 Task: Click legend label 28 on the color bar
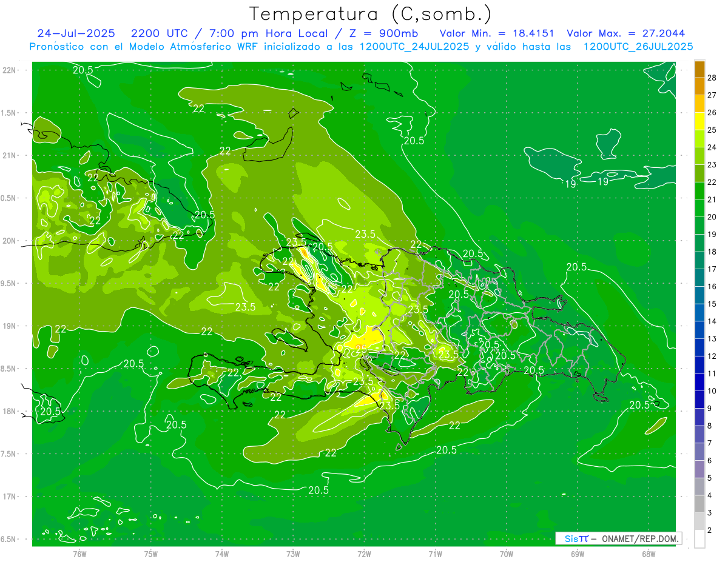[x=712, y=78]
